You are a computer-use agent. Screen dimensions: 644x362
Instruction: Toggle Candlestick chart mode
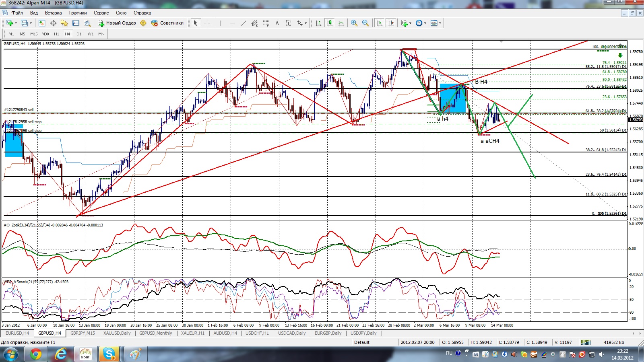coord(330,23)
